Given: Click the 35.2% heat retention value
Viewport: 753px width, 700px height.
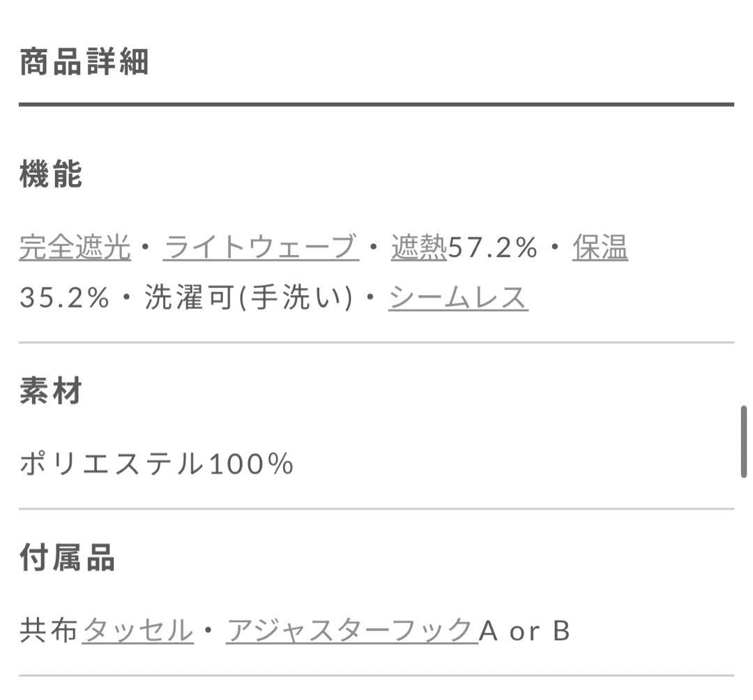Looking at the screenshot, I should click(x=64, y=298).
